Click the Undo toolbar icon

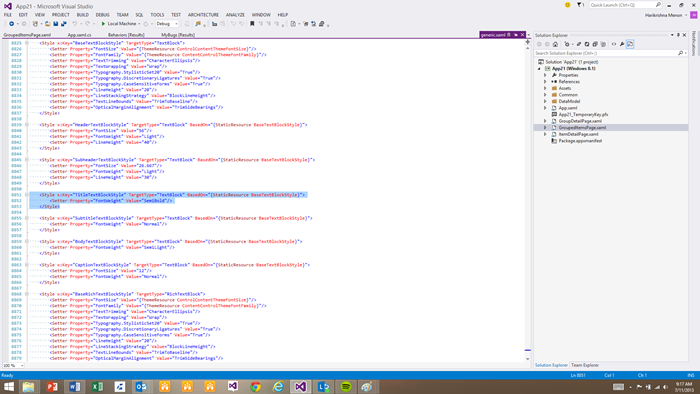coord(75,24)
